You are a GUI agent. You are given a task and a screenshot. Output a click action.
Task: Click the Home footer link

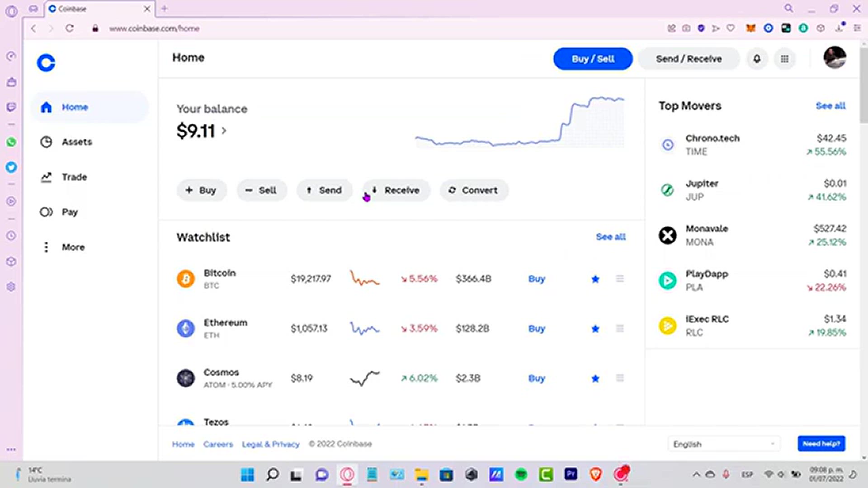(x=183, y=444)
